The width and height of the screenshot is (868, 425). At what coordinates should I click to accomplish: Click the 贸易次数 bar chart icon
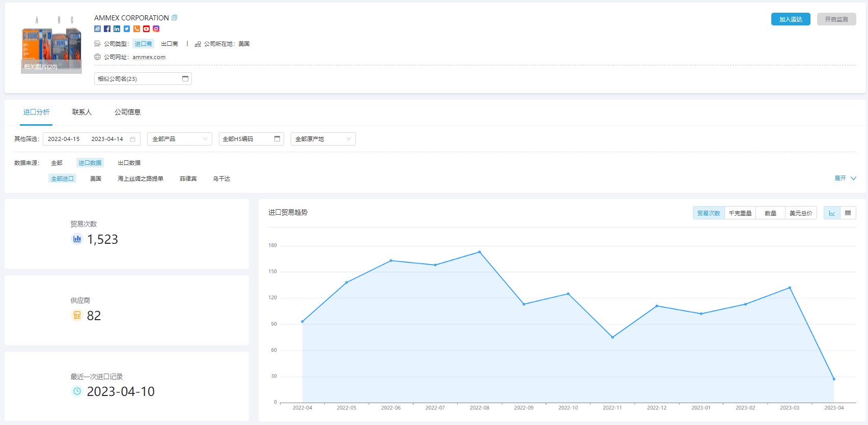point(77,239)
